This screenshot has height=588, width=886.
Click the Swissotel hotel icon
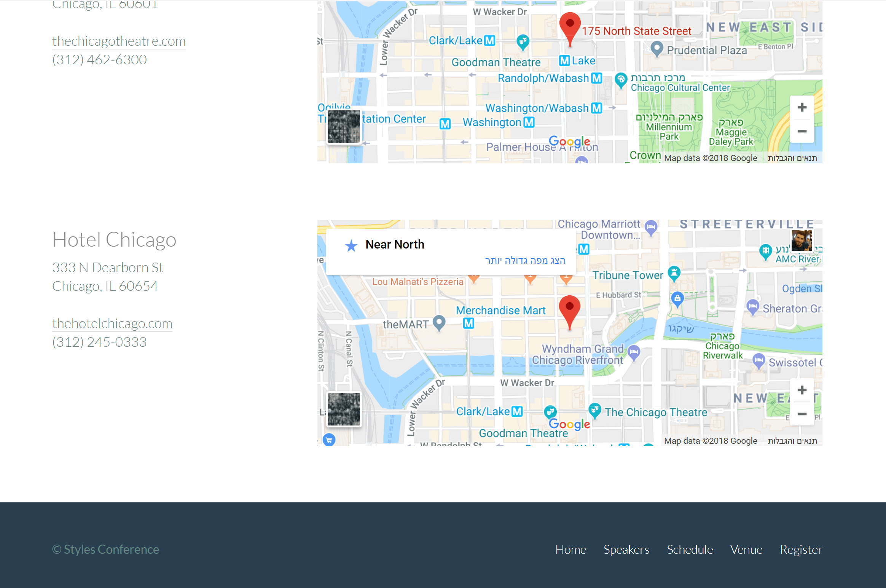pyautogui.click(x=759, y=361)
